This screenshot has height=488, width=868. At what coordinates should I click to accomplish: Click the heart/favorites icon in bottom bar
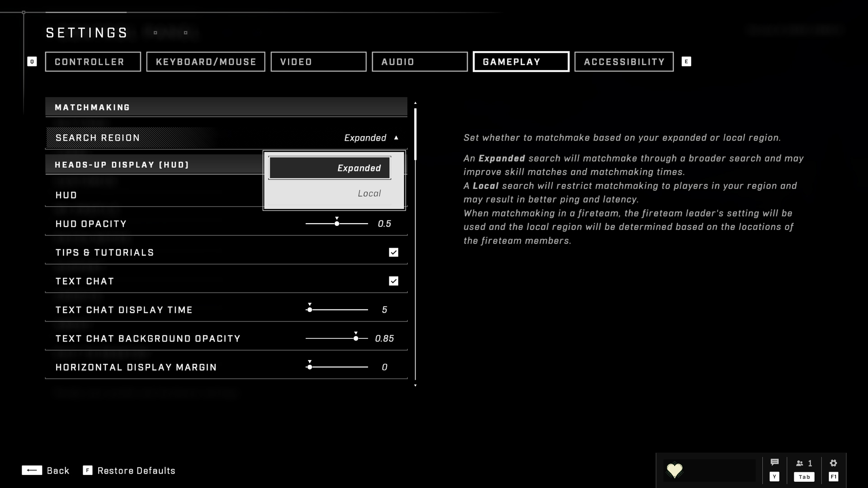point(674,469)
